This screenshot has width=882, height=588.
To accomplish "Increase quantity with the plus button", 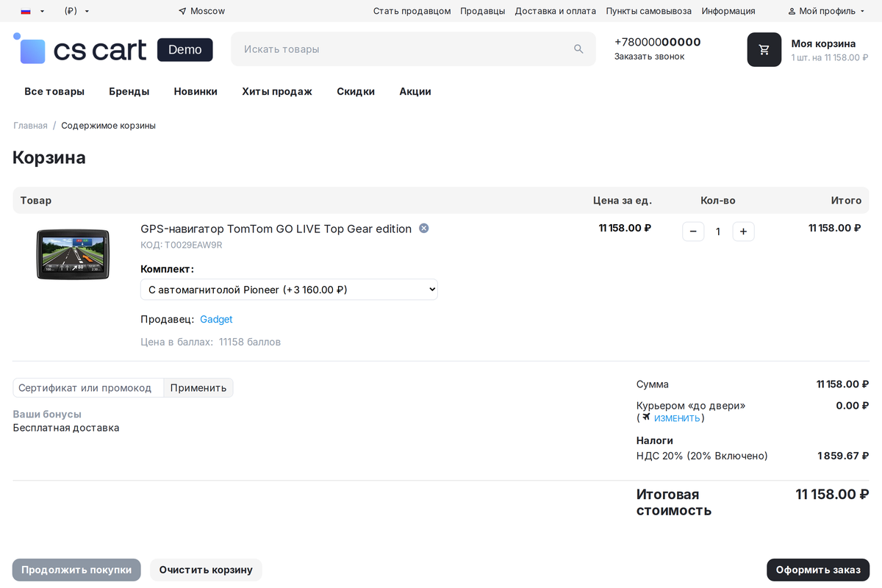I will [743, 232].
